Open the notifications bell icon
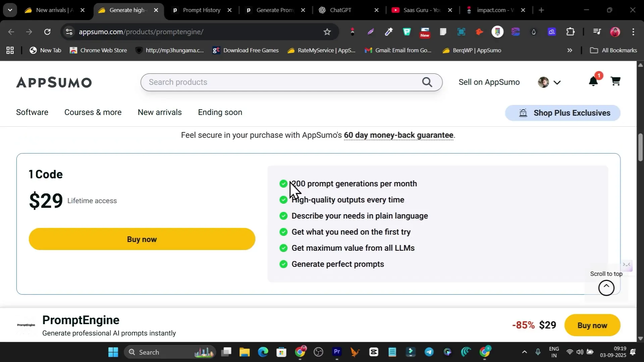The image size is (644, 362). coord(593,81)
